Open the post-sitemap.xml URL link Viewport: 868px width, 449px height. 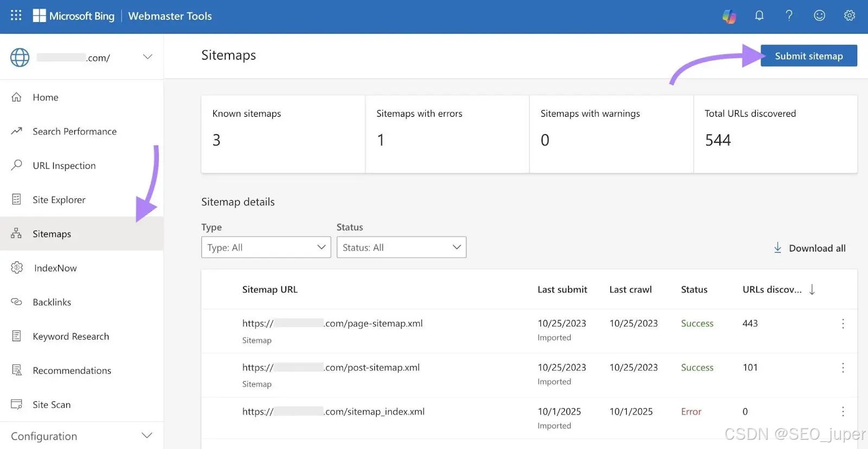click(331, 368)
